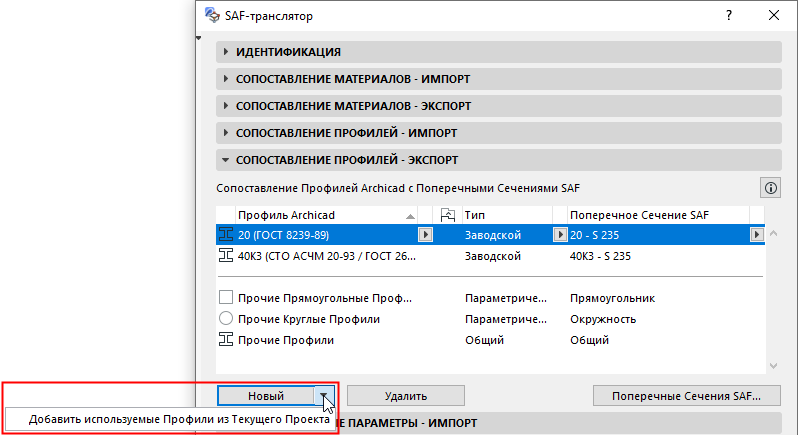The width and height of the screenshot is (798, 435).
Task: Click the SAF translator title icon
Action: tap(212, 15)
